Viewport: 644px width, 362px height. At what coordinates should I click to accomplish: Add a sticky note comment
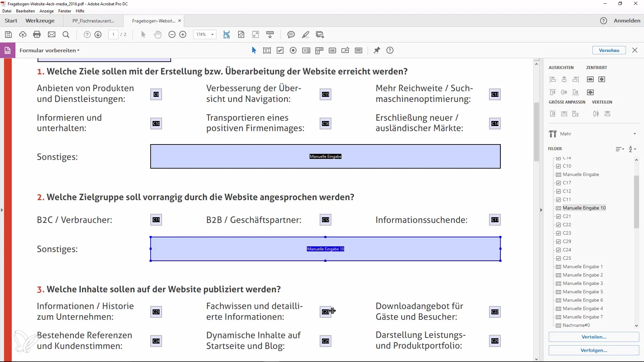tap(291, 35)
